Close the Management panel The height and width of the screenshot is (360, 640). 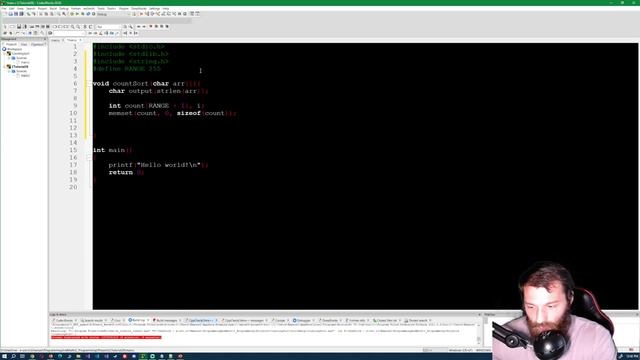point(45,39)
